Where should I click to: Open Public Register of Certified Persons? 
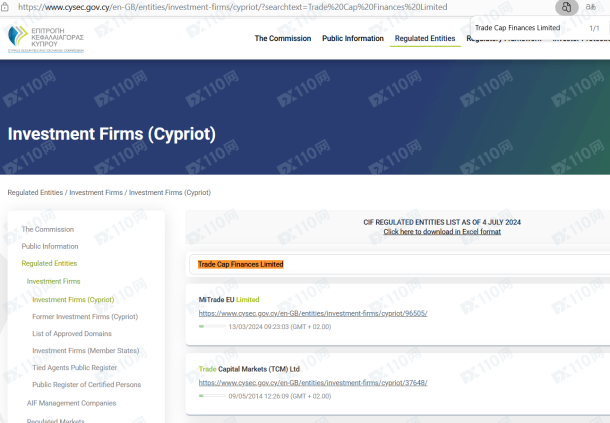pyautogui.click(x=86, y=385)
